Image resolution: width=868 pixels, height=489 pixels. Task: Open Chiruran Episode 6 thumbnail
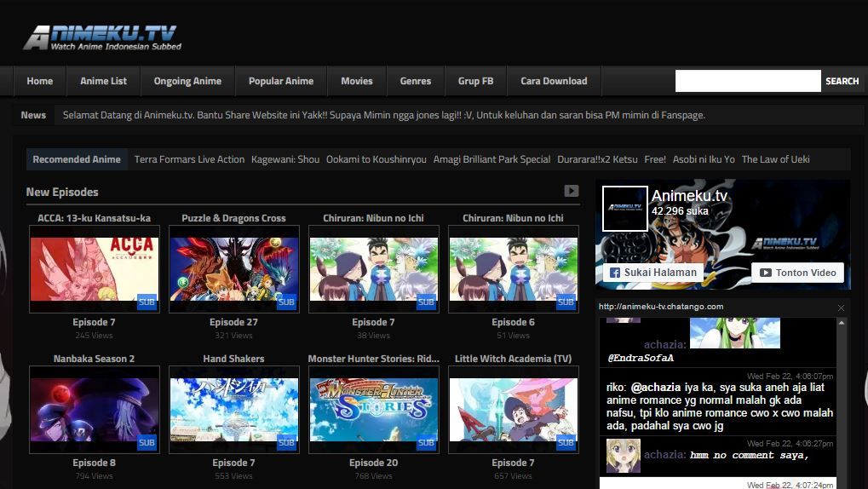(513, 269)
